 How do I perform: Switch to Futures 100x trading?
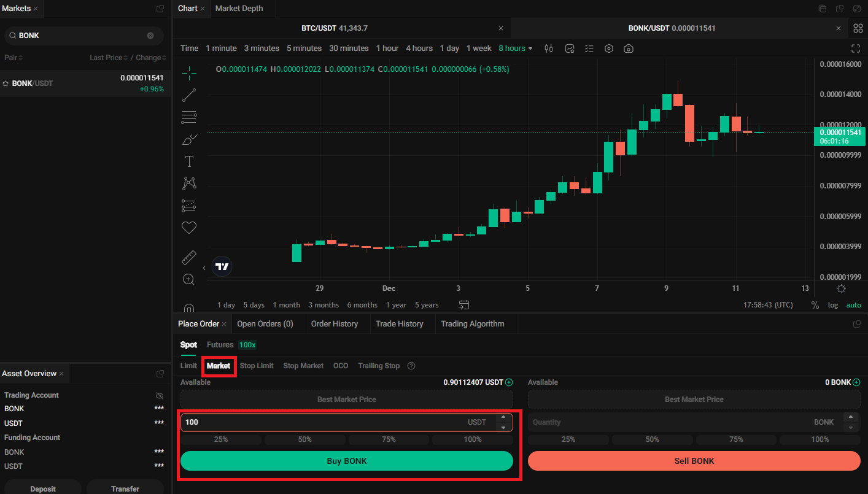click(231, 345)
